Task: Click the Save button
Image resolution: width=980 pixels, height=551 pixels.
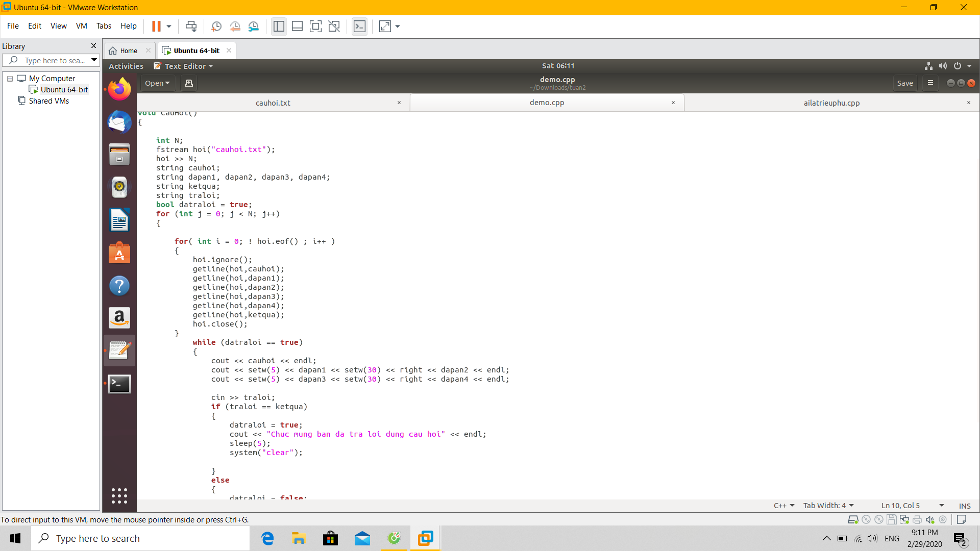Action: 904,83
